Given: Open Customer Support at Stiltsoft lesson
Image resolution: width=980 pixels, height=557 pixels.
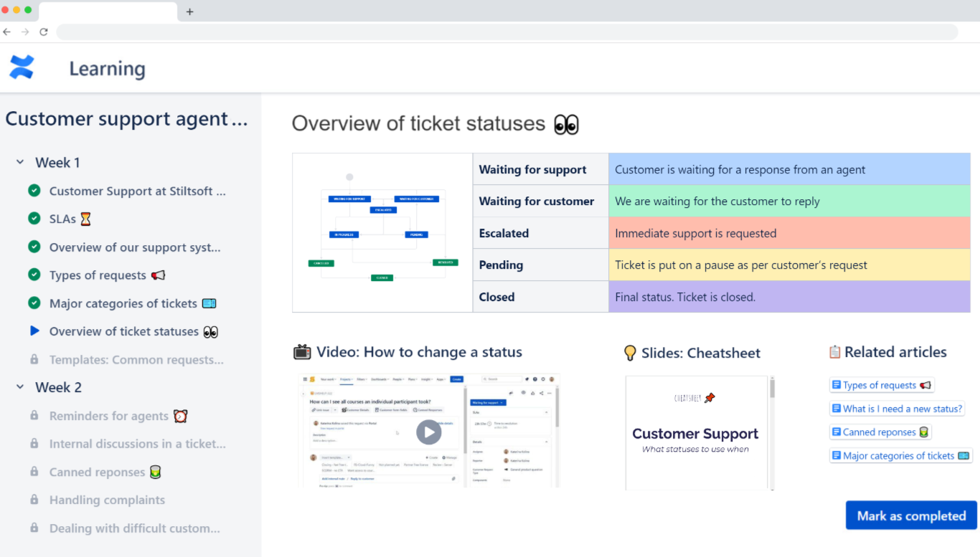Looking at the screenshot, I should tap(137, 191).
